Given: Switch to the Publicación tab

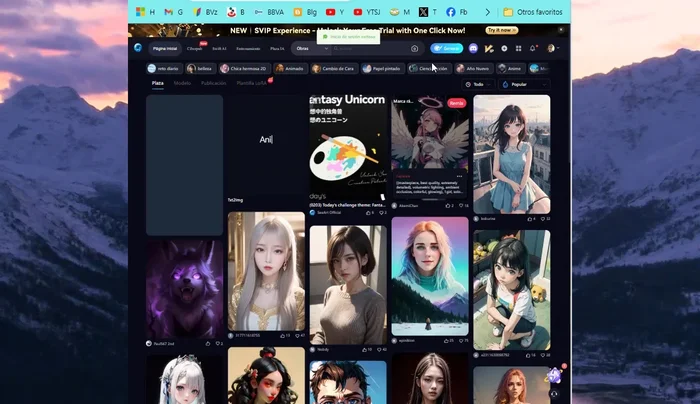Looking at the screenshot, I should point(213,84).
